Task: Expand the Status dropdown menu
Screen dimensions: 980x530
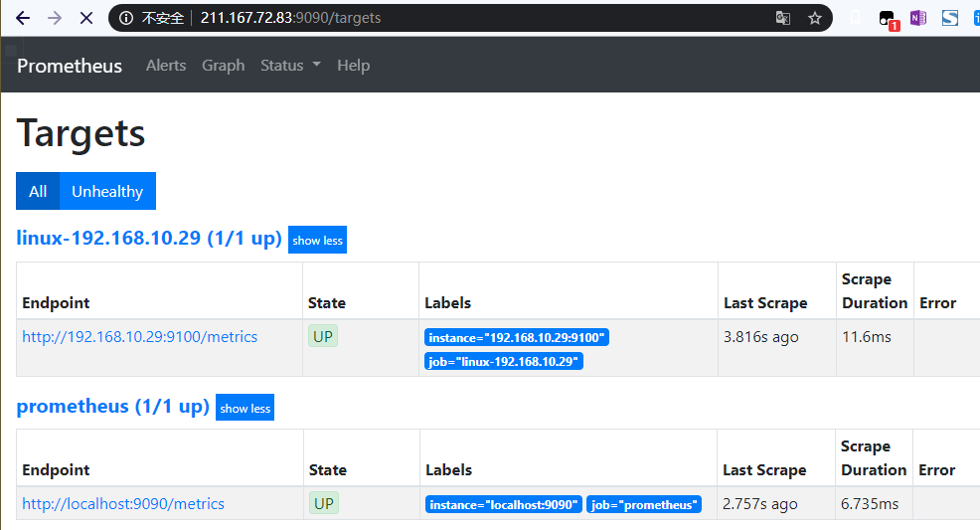Action: pyautogui.click(x=290, y=65)
